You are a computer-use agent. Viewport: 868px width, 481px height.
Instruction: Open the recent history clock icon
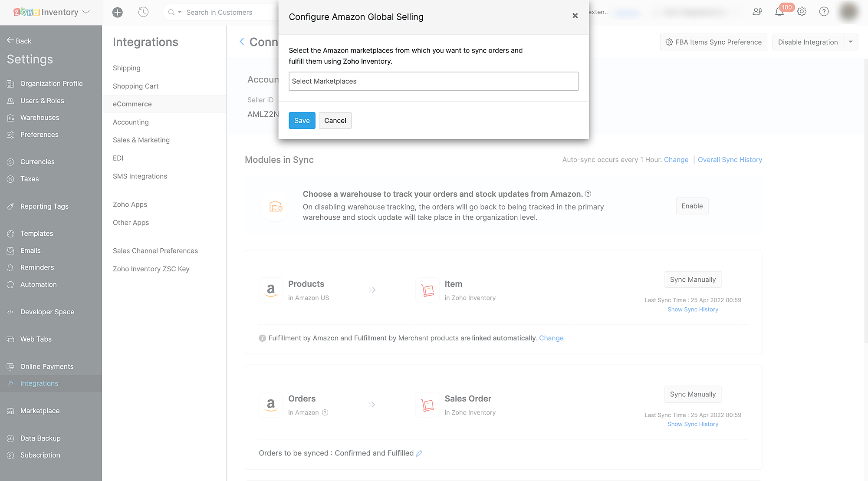pos(143,12)
